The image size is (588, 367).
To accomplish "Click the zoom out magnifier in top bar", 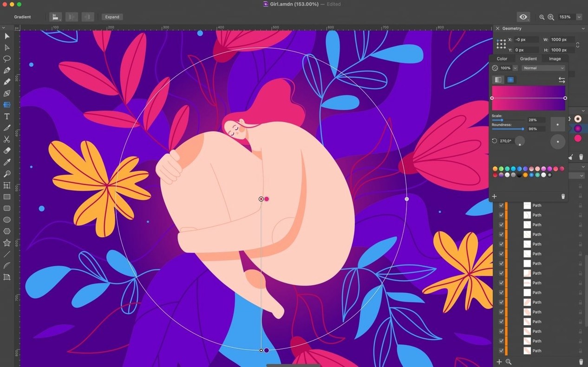I will (542, 17).
